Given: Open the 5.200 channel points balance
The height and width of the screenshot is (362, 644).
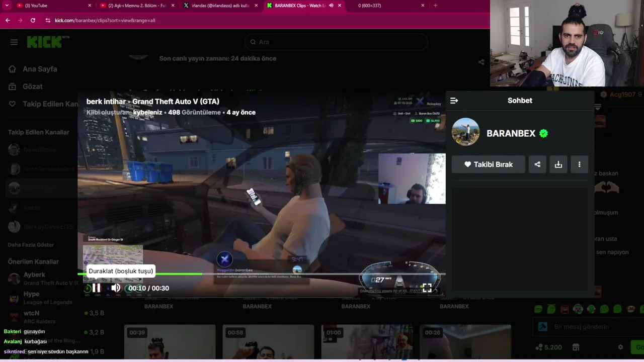Looking at the screenshot, I should [x=549, y=347].
